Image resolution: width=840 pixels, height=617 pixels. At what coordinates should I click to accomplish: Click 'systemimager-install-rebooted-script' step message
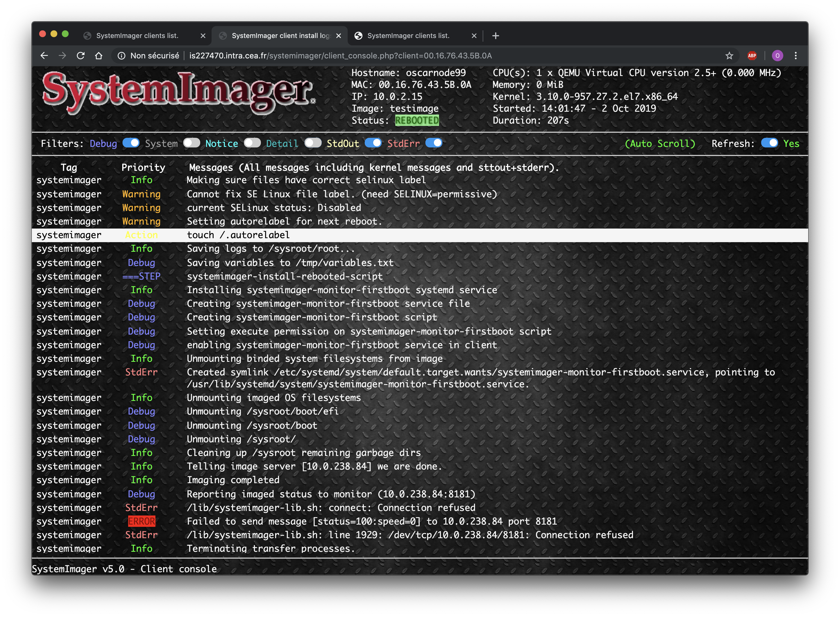click(x=285, y=276)
